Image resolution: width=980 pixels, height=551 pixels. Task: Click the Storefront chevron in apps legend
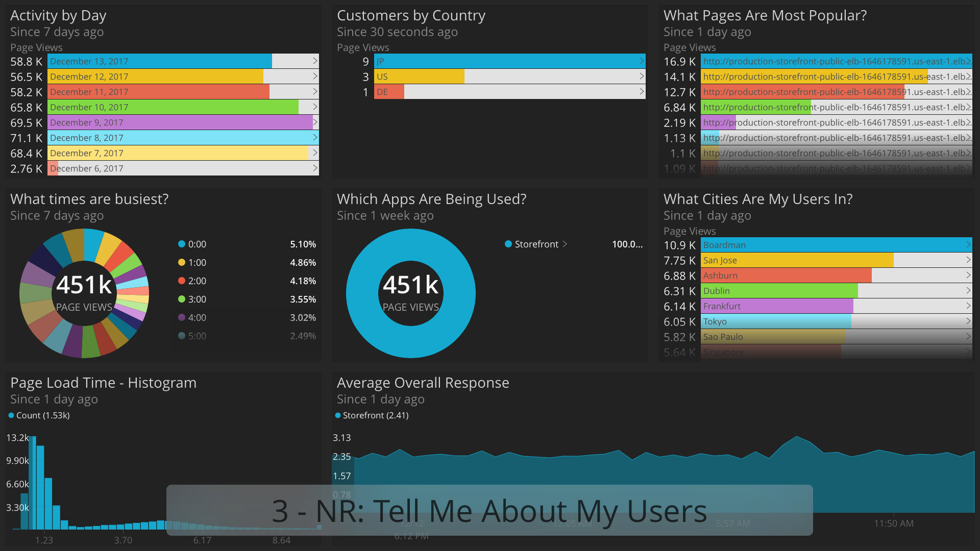(565, 244)
